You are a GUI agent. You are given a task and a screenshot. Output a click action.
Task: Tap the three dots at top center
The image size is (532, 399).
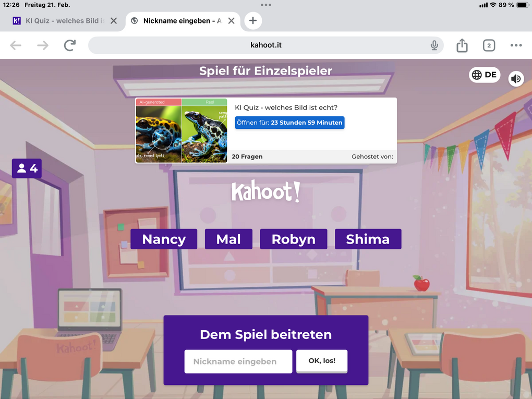point(265,5)
